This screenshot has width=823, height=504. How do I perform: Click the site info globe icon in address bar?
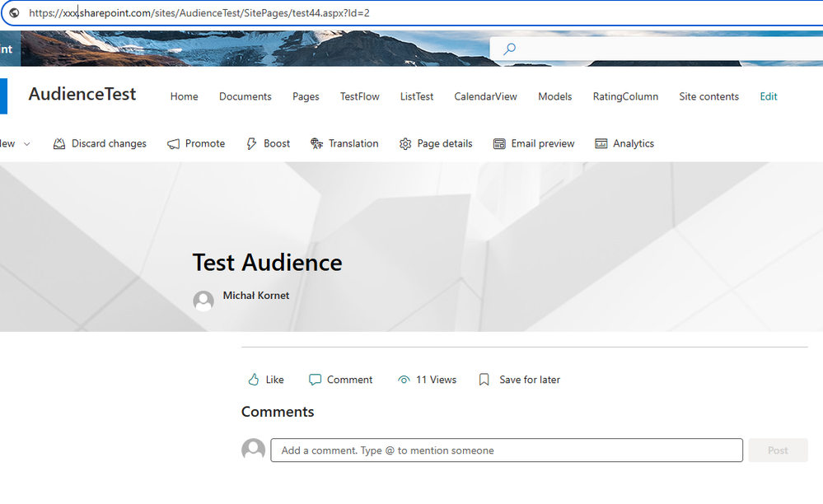15,12
